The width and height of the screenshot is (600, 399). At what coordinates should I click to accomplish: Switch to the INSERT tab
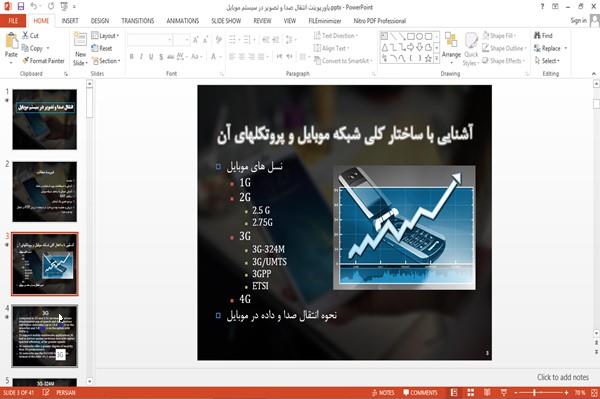click(x=70, y=21)
